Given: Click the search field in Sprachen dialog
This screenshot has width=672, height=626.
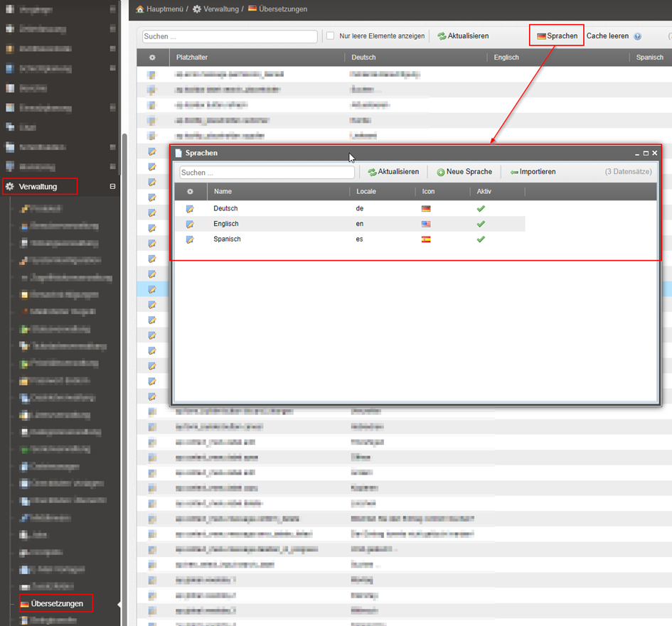Looking at the screenshot, I should [x=267, y=173].
